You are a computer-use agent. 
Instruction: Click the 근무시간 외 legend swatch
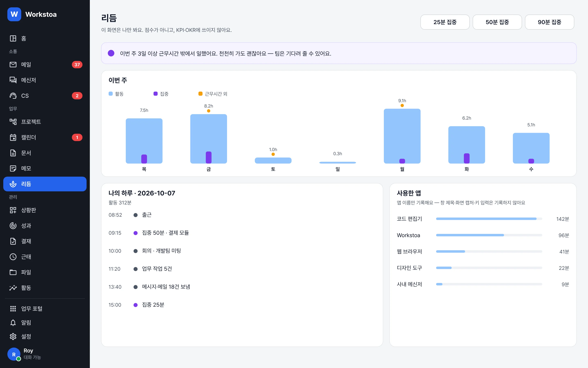coord(200,94)
